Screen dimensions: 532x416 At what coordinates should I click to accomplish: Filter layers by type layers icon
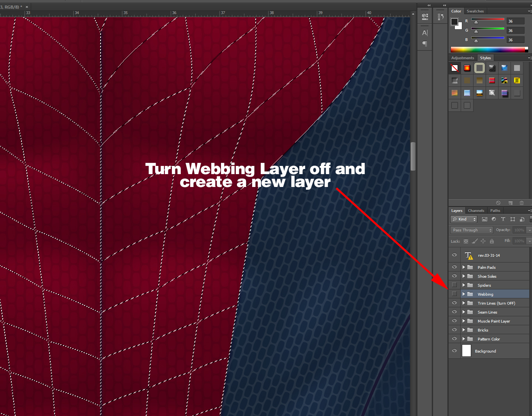tap(503, 219)
